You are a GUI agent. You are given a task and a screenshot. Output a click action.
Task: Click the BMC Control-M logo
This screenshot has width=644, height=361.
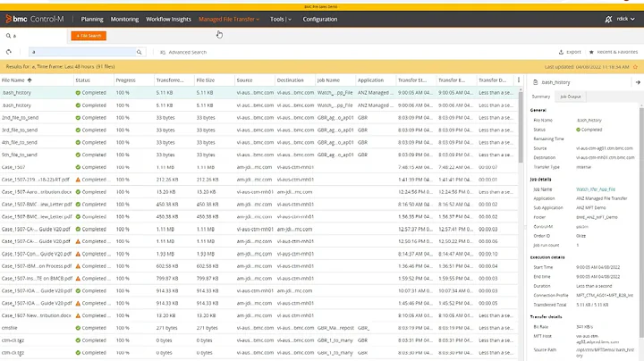click(35, 19)
